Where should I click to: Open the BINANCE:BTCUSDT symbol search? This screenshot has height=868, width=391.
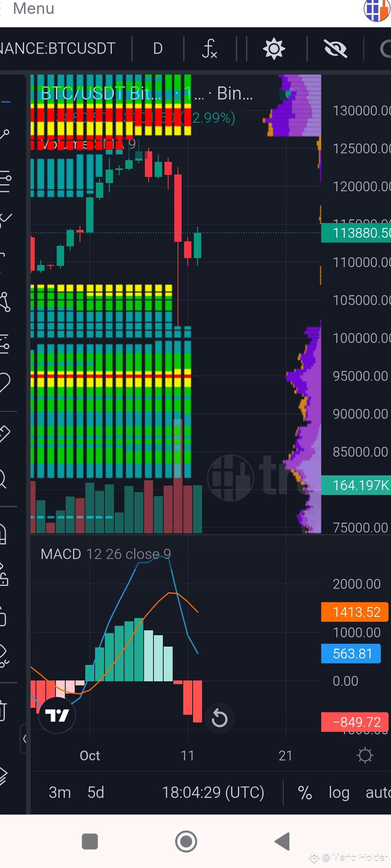(x=58, y=49)
